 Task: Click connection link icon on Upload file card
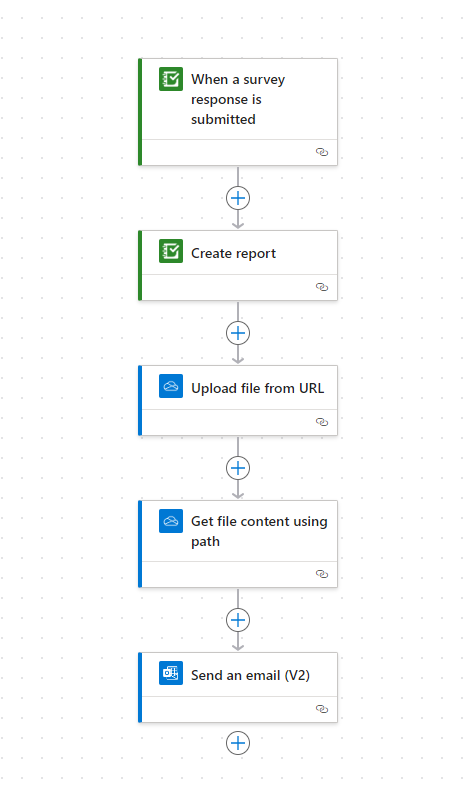(x=322, y=422)
